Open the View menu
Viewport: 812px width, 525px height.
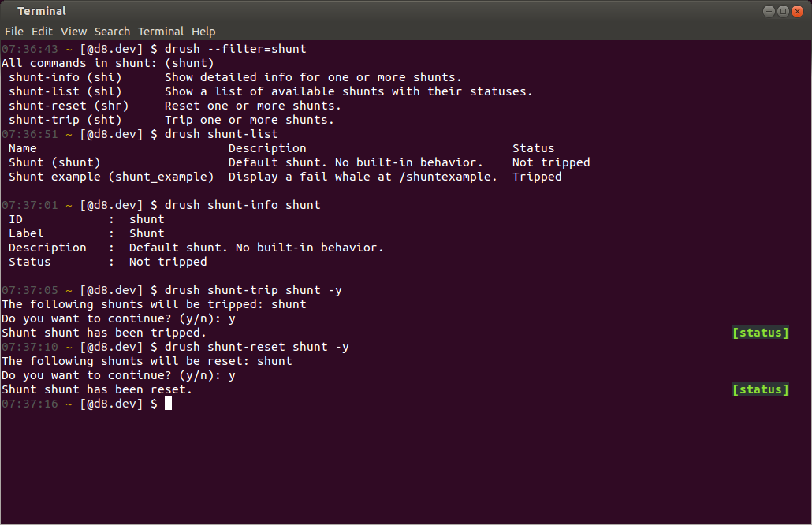(73, 32)
